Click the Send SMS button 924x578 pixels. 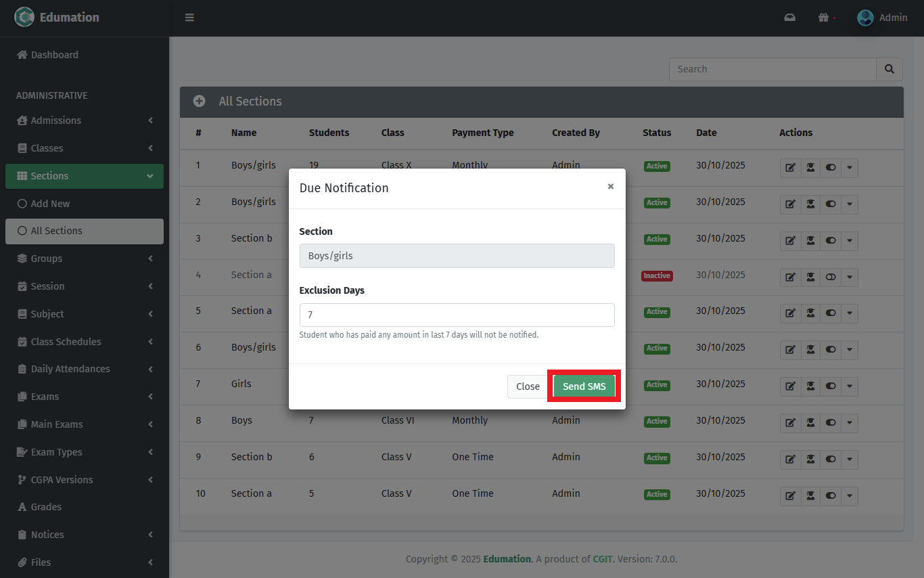tap(584, 386)
